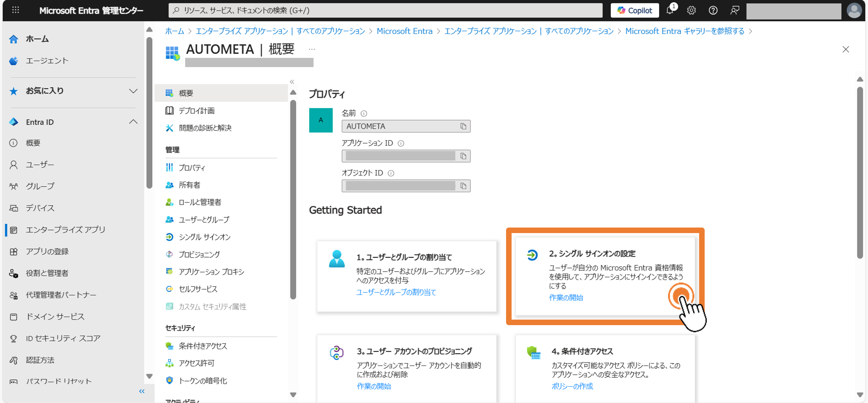Click the left sidebar scroll down arrow
868x403 pixels.
pyautogui.click(x=150, y=376)
